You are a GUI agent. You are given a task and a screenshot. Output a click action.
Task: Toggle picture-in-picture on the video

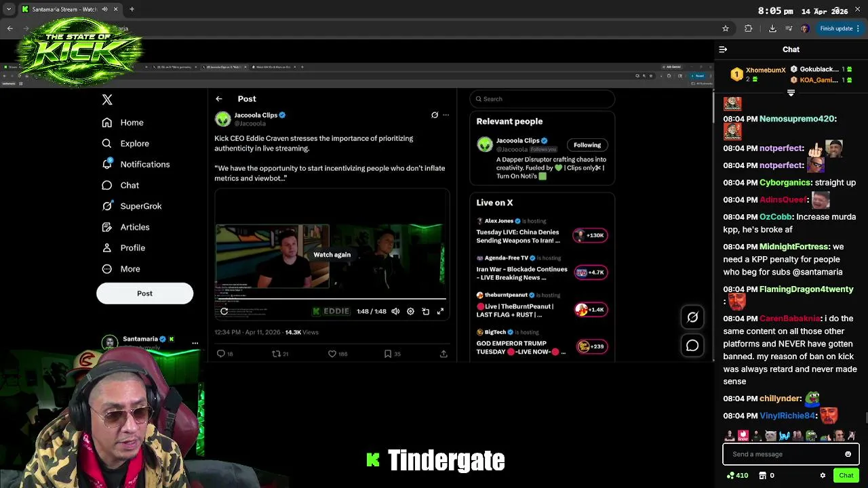pos(425,311)
